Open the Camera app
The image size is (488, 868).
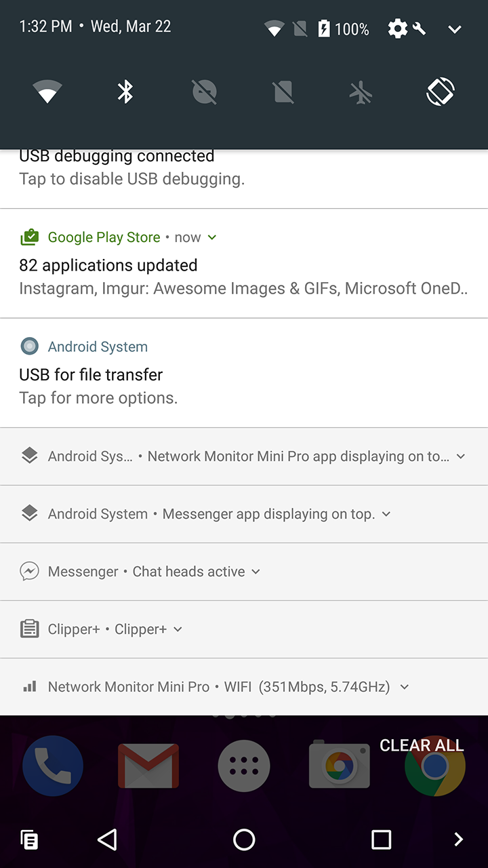(339, 765)
